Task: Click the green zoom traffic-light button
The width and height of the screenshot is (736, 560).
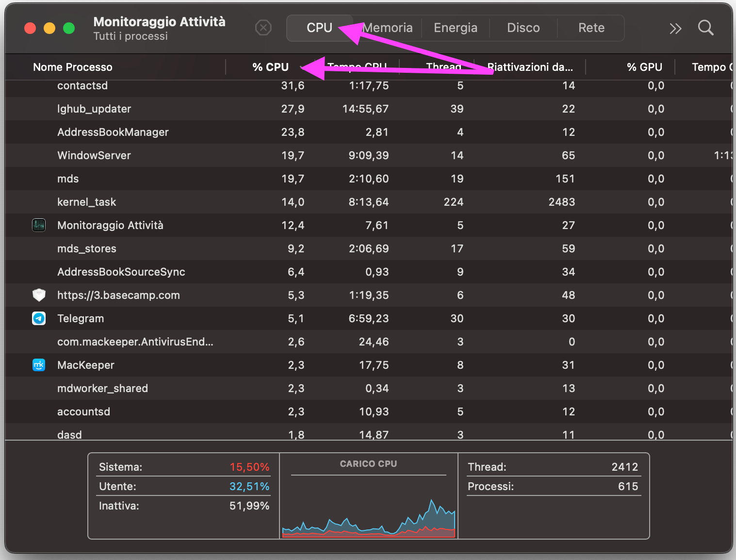Action: coord(68,28)
